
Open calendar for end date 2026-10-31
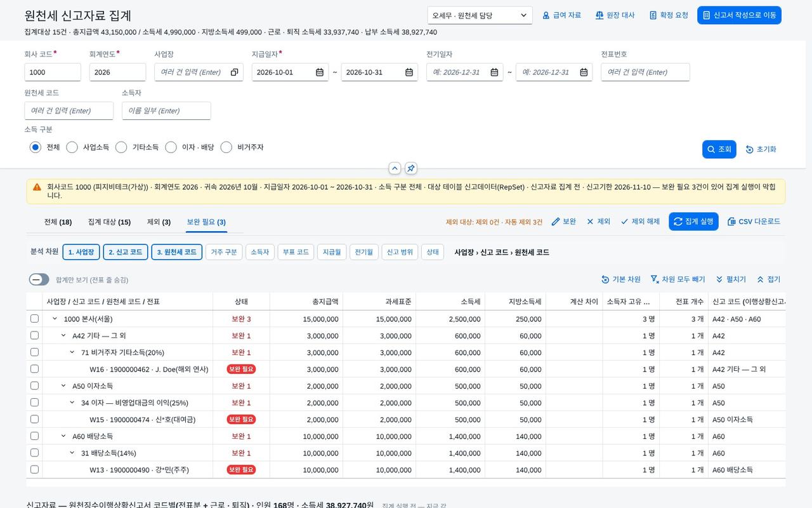pyautogui.click(x=409, y=72)
